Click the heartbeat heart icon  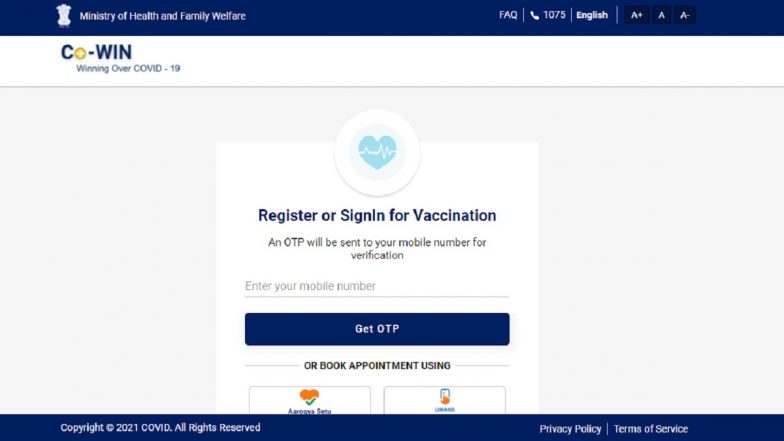pyautogui.click(x=377, y=152)
